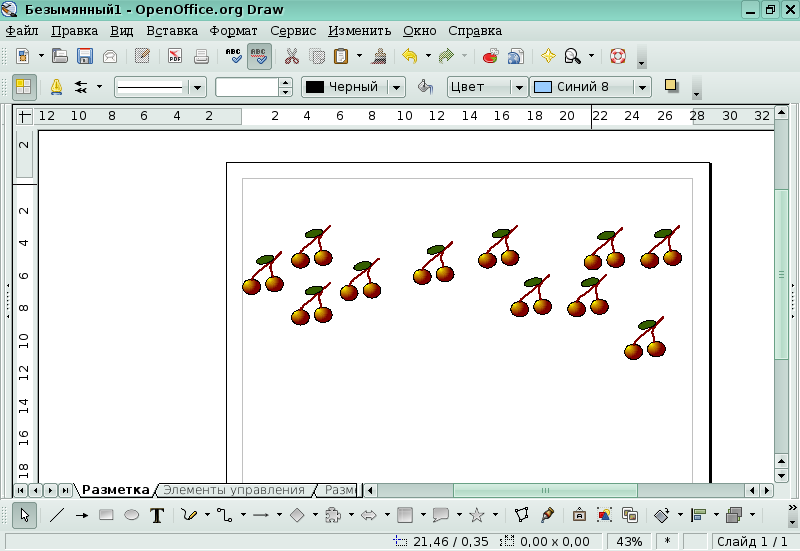The height and width of the screenshot is (551, 800).
Task: Click the Слайд 1 / 1 status field
Action: click(752, 541)
